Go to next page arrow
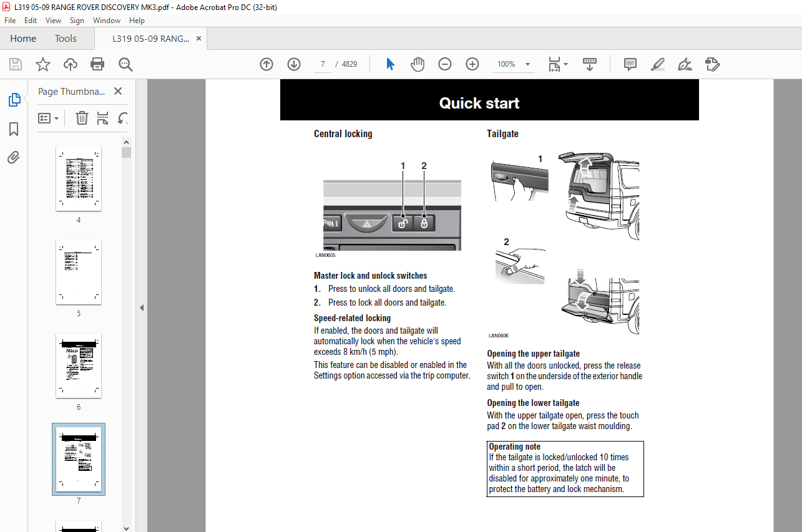 (294, 64)
